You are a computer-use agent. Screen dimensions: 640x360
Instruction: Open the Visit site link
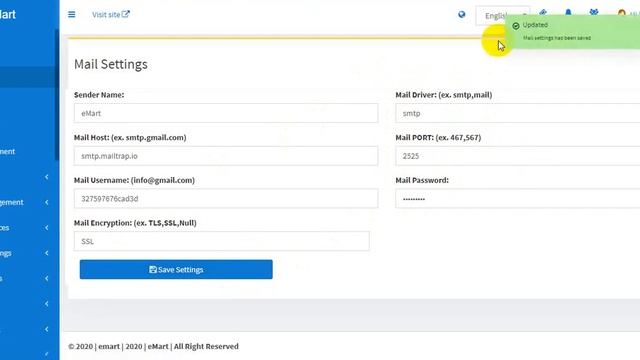tap(111, 15)
